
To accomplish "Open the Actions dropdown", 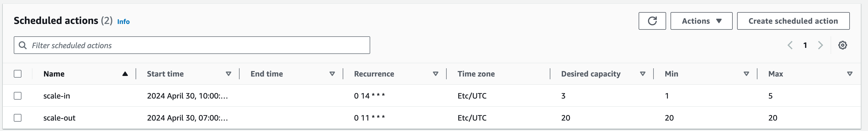I will click(701, 21).
